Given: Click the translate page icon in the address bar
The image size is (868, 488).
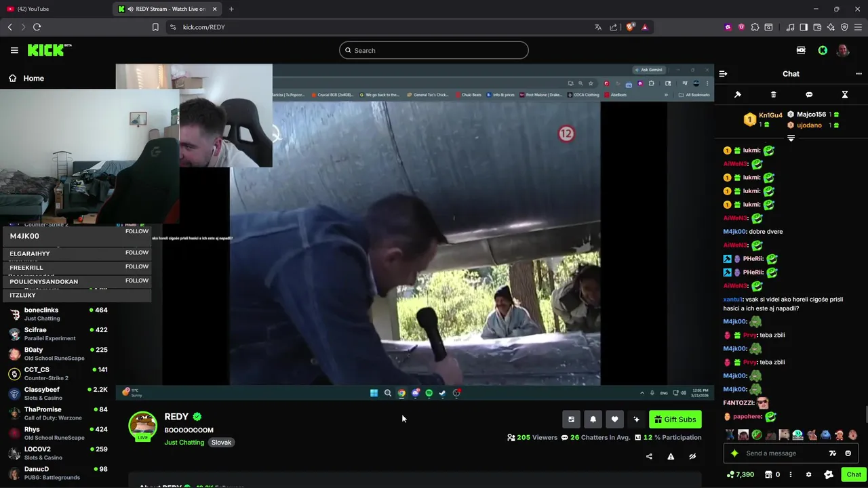Looking at the screenshot, I should pyautogui.click(x=597, y=27).
